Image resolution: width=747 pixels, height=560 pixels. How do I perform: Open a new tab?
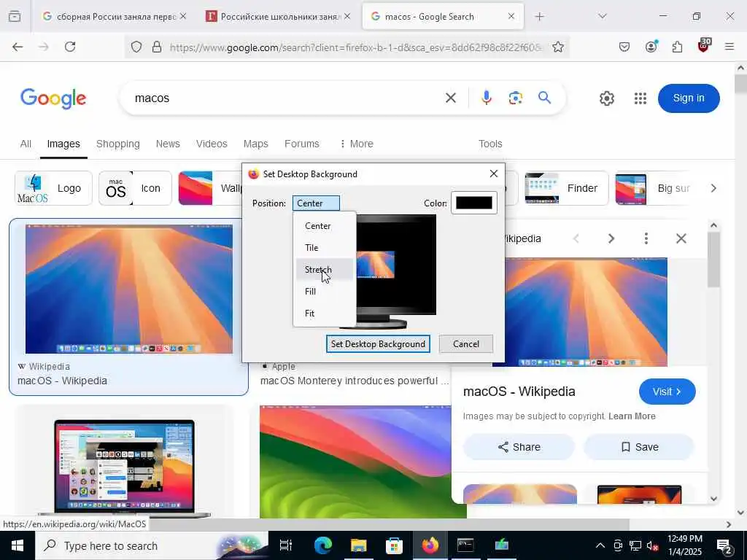[x=539, y=17]
